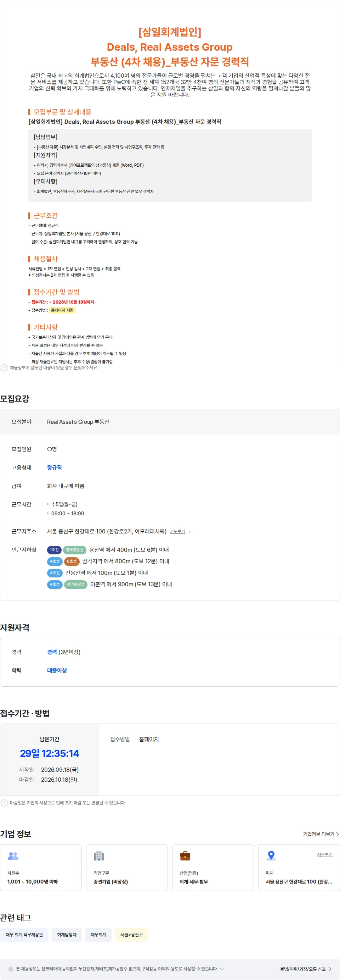Select the 재무회계 tag
This screenshot has height=980, width=340.
[x=98, y=935]
